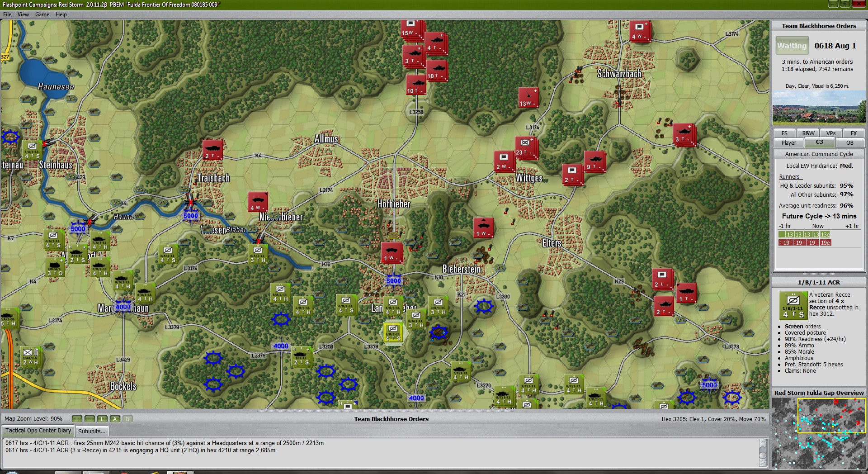This screenshot has width=868, height=474.
Task: Select the red 2 L counter
Action: coord(662,279)
